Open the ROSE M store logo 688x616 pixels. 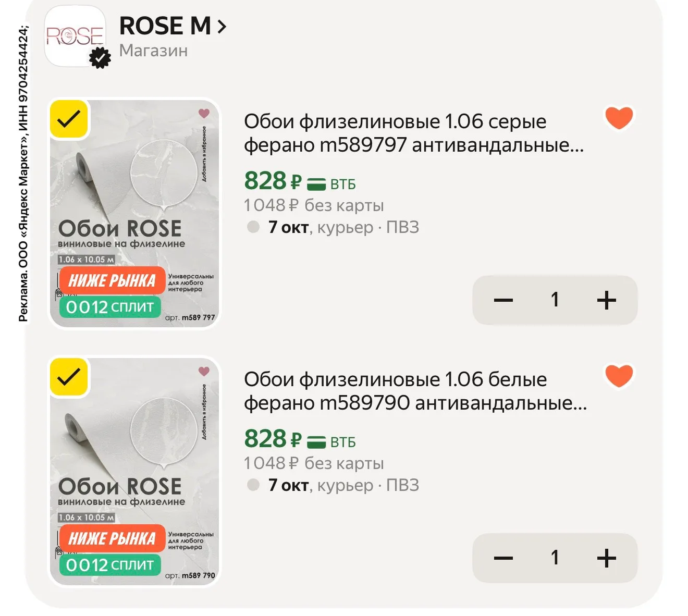(75, 36)
